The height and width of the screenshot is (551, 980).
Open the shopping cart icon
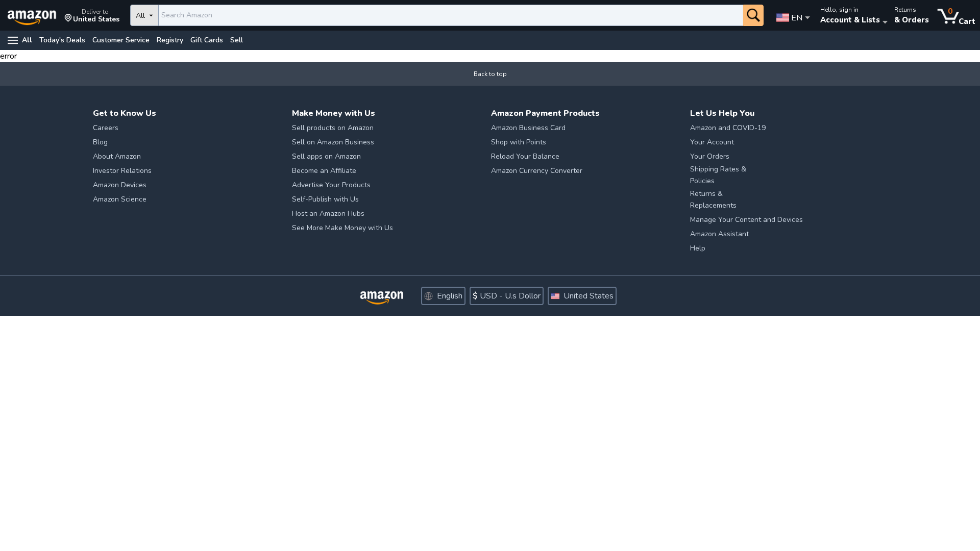coord(956,16)
